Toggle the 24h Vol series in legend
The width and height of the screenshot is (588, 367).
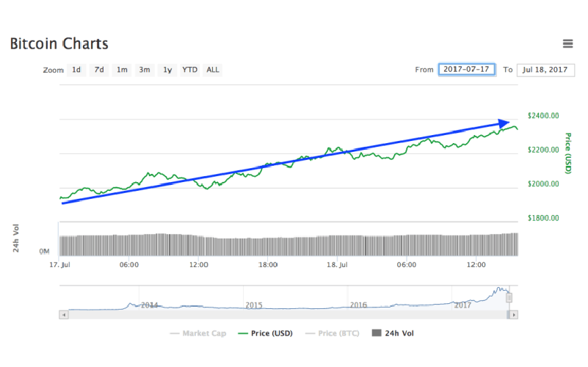393,333
